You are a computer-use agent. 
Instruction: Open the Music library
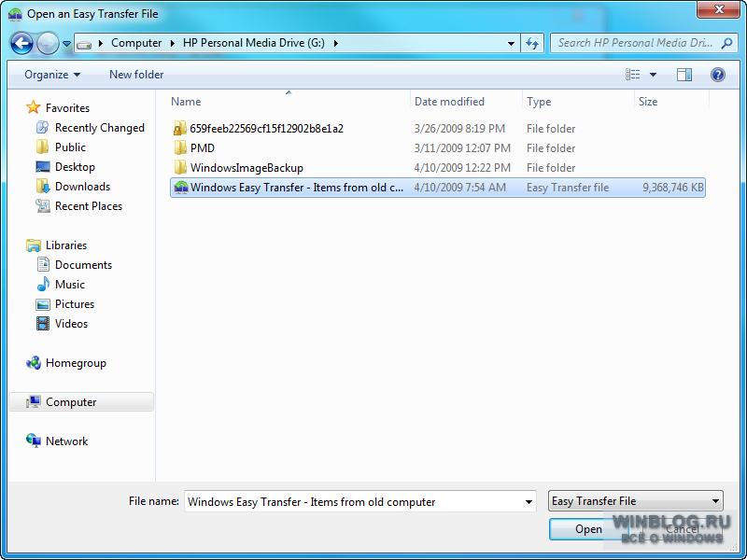(x=69, y=285)
